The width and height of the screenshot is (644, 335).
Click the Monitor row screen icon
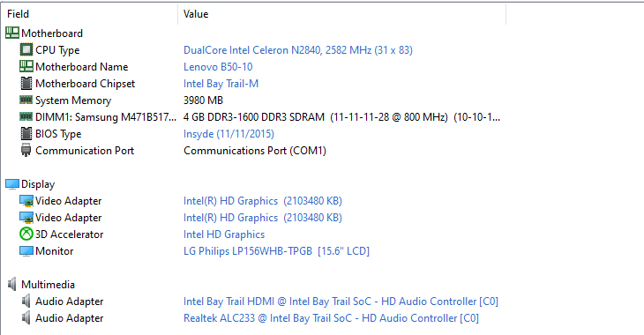coord(26,251)
